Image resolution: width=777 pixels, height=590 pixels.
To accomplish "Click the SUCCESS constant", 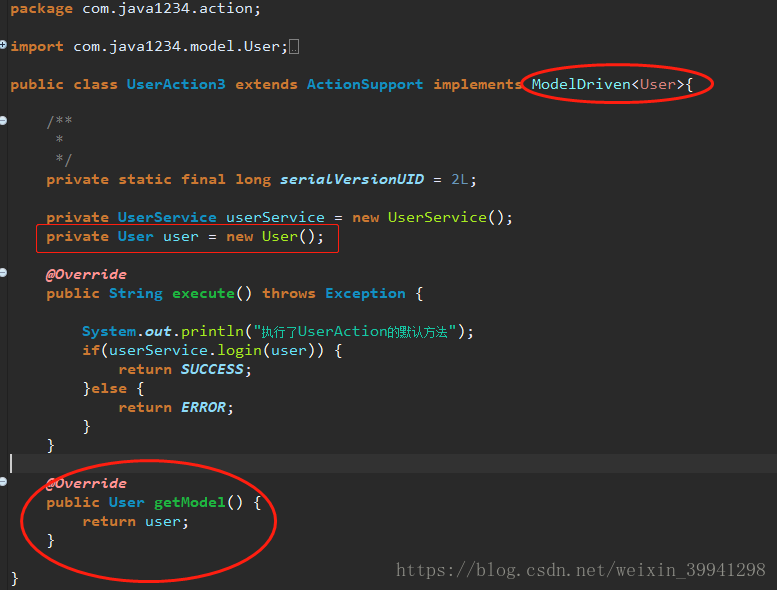I will [212, 370].
